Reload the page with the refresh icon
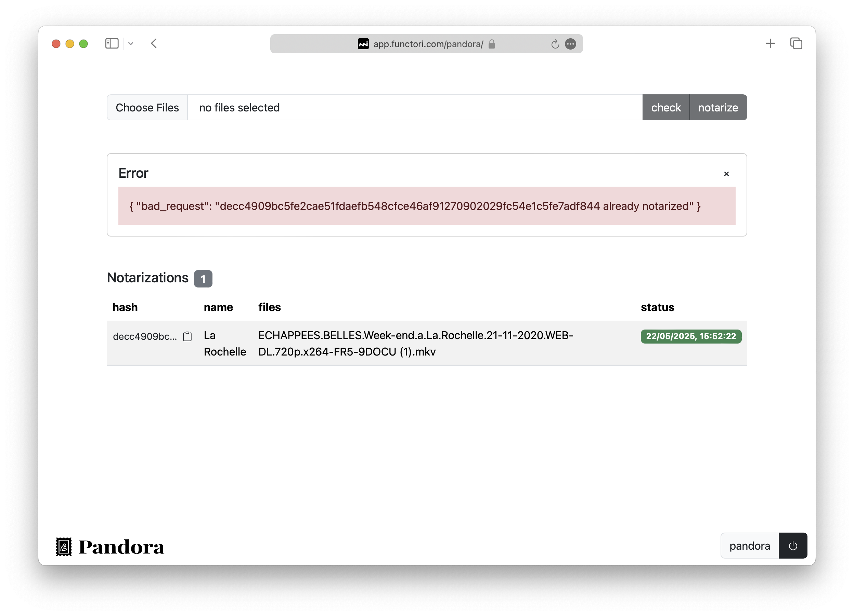This screenshot has width=854, height=616. click(x=555, y=44)
